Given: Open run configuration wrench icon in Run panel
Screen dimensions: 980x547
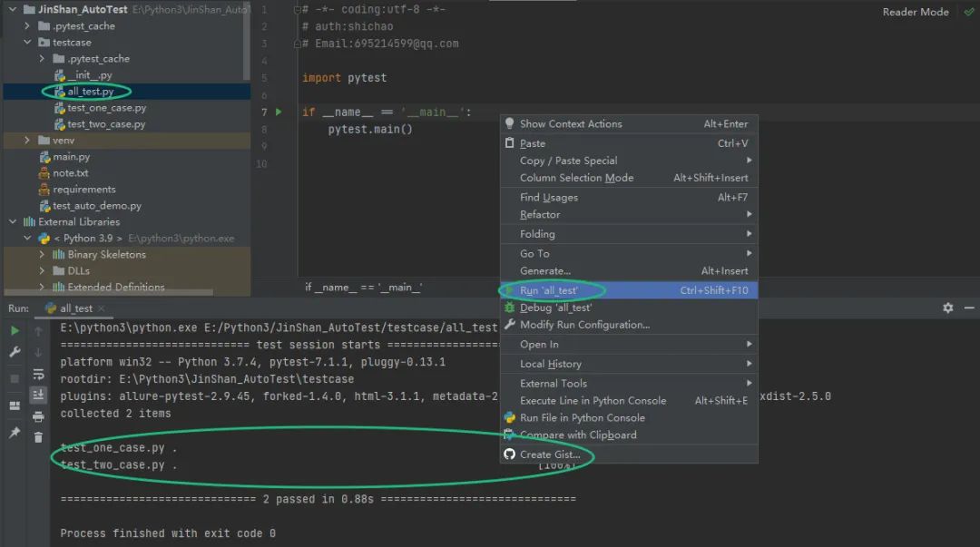Looking at the screenshot, I should 15,352.
